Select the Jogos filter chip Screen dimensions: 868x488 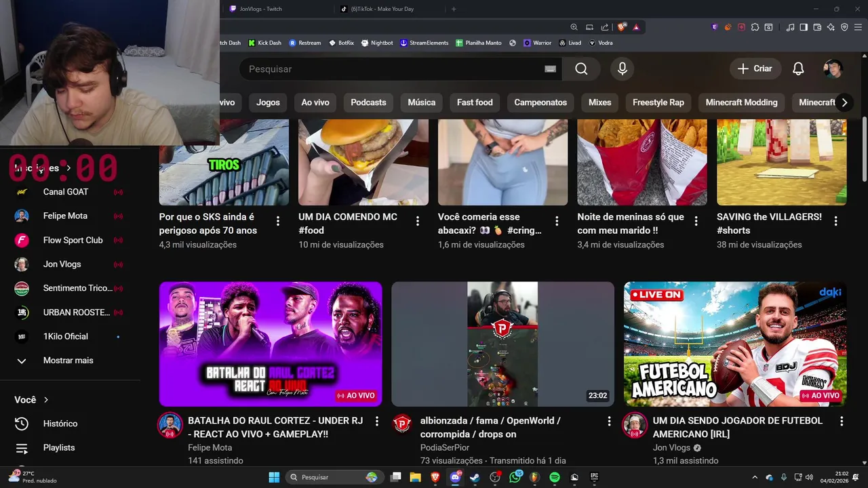[x=268, y=102]
